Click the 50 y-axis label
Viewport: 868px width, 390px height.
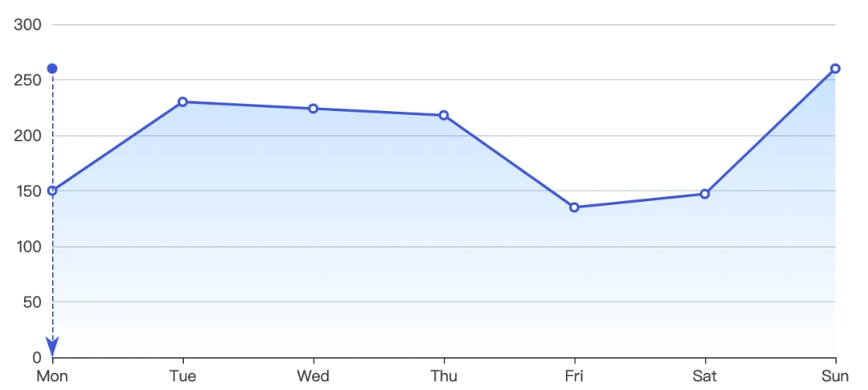[x=31, y=302]
